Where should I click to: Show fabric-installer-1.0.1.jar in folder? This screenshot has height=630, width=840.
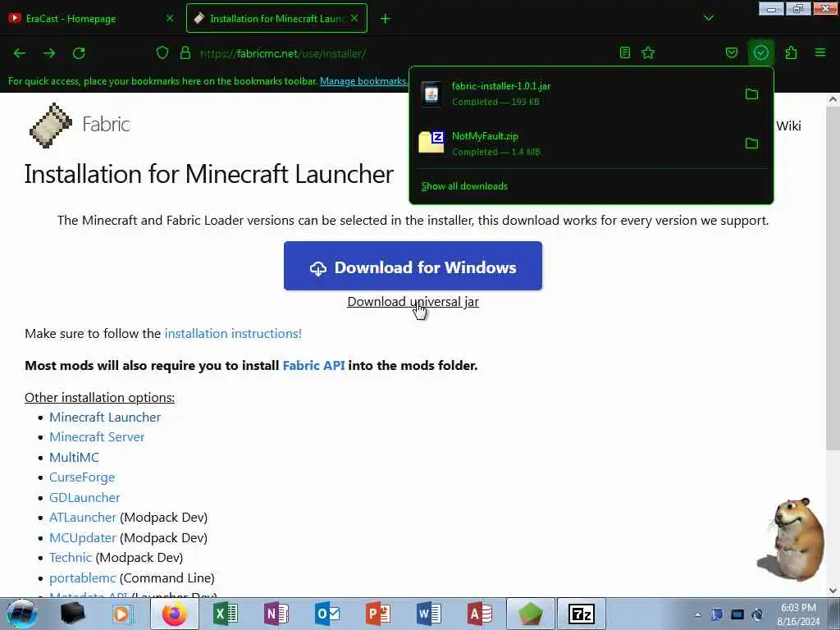pos(751,94)
